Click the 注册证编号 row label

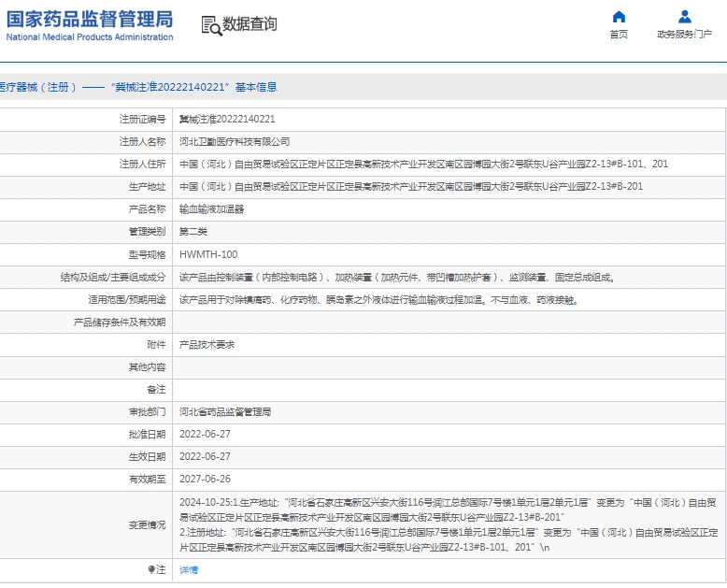pos(142,119)
